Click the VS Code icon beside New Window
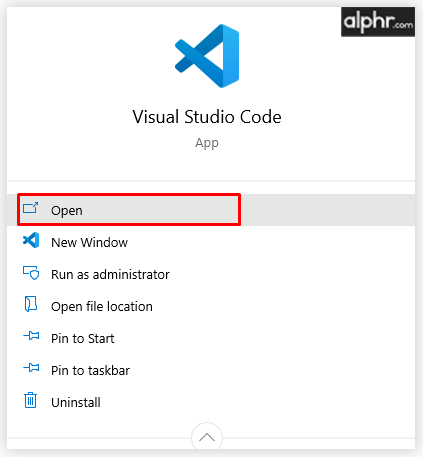Screen dimensions: 423x457 [31, 240]
